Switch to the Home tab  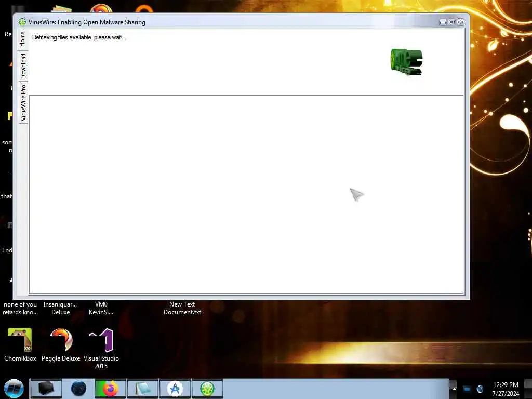point(23,39)
